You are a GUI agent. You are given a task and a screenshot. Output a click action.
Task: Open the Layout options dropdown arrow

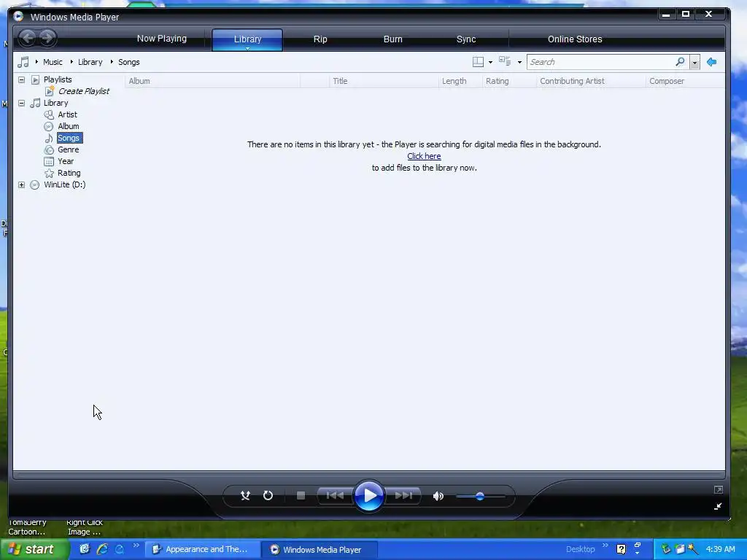(x=491, y=63)
